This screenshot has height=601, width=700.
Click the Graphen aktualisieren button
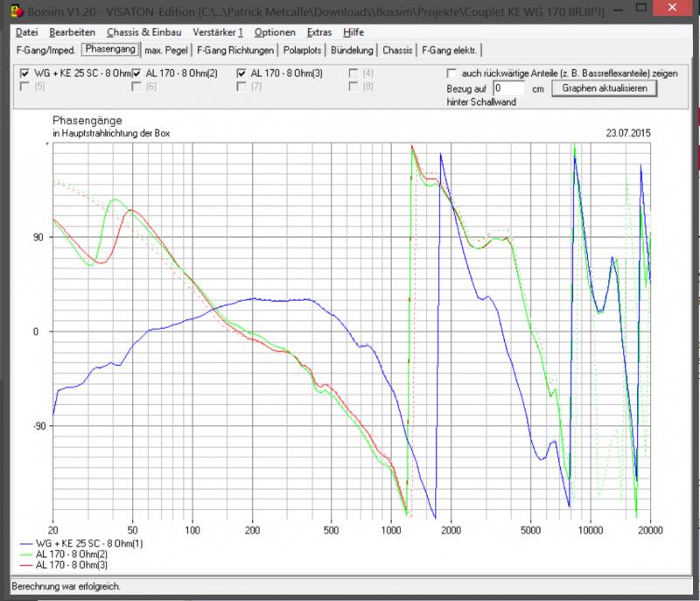click(x=603, y=88)
